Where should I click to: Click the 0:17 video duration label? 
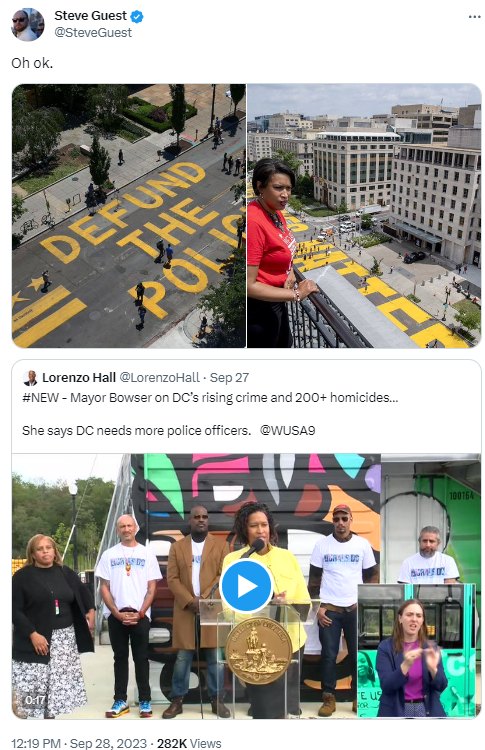coord(34,700)
